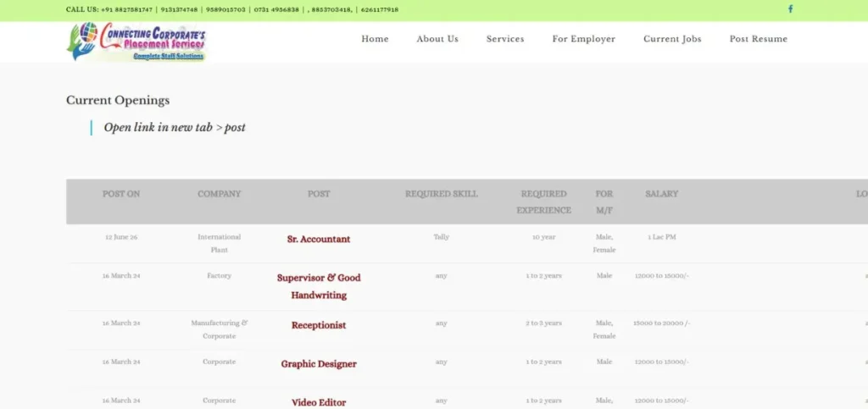Open the Post Resume page
Viewport: 868px width, 409px height.
(758, 39)
